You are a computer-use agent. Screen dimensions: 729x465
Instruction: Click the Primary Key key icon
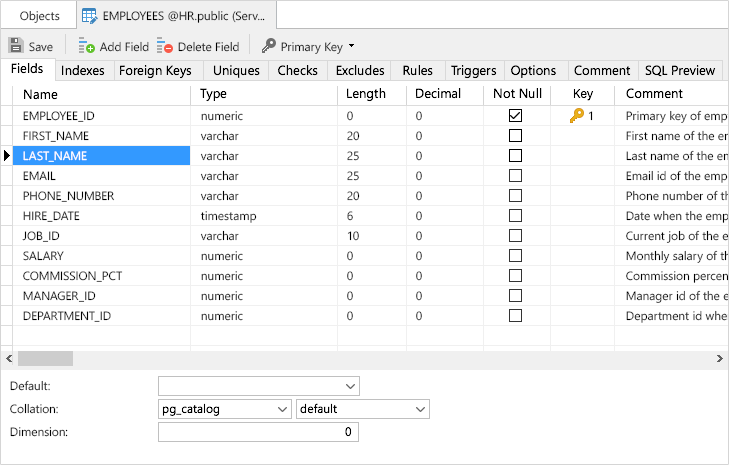pyautogui.click(x=269, y=46)
